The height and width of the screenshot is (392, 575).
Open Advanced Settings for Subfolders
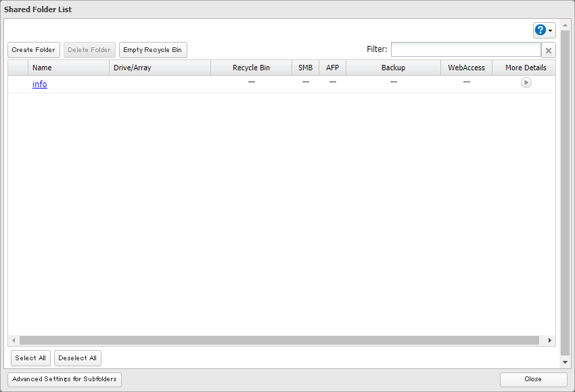(x=65, y=379)
